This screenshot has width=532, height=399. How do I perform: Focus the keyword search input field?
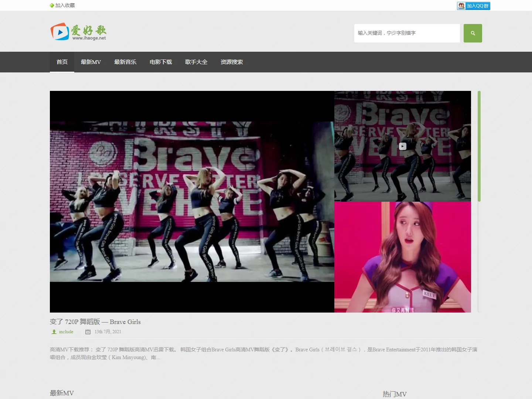coord(407,33)
